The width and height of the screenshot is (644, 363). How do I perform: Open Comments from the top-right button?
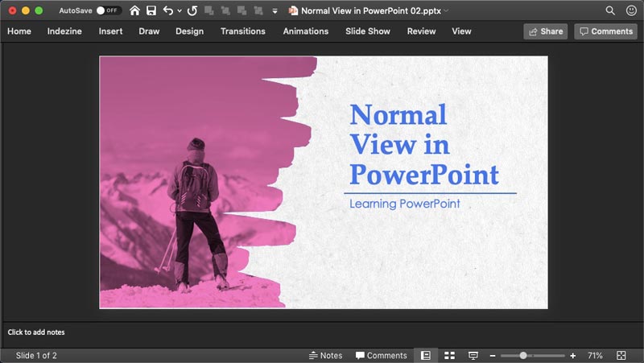pos(605,31)
